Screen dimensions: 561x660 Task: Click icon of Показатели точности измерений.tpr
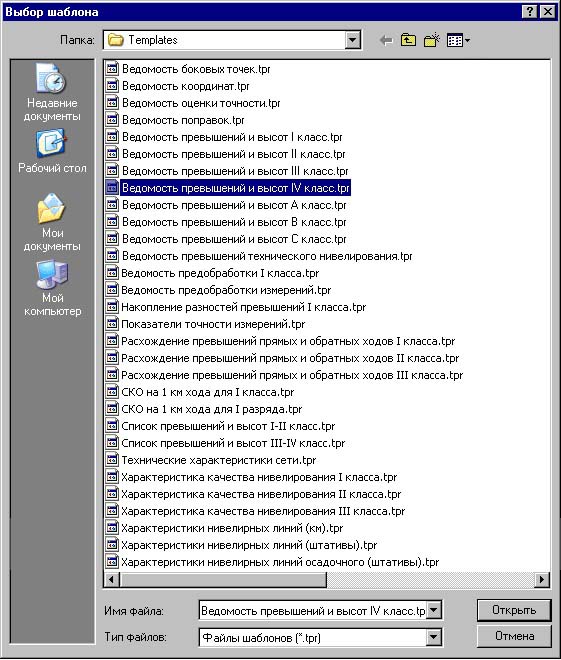point(112,324)
